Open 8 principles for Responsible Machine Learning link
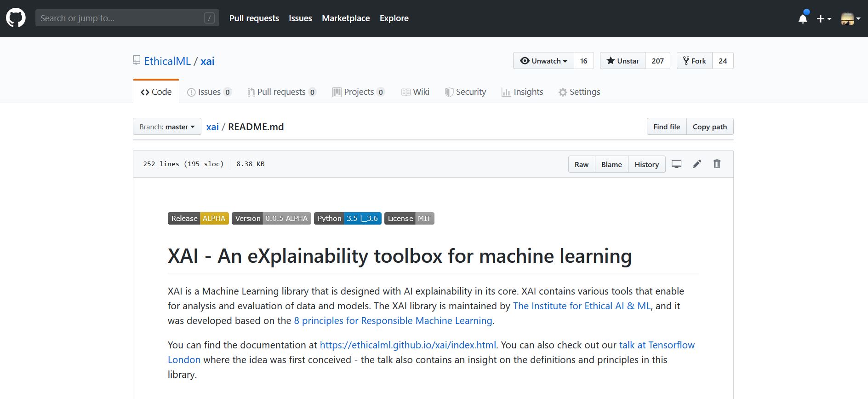 pos(393,321)
